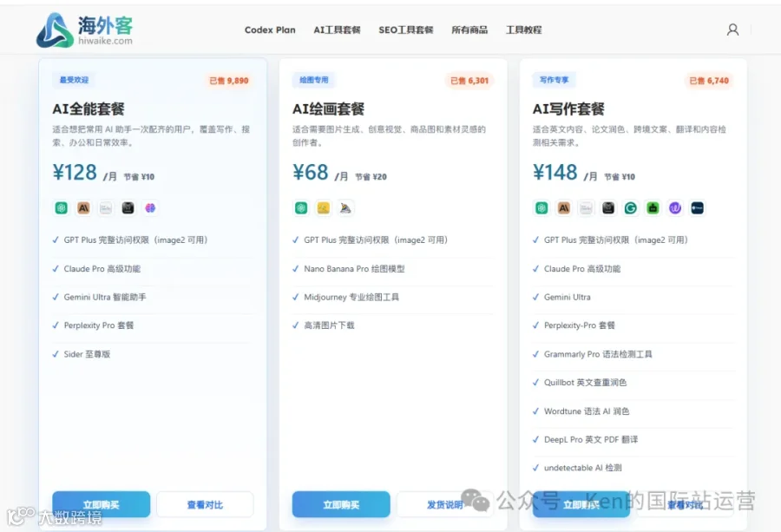Viewport: 781px width, 532px height.
Task: Click the ChatGPT icon in AI全能套餐 card
Action: click(x=62, y=207)
